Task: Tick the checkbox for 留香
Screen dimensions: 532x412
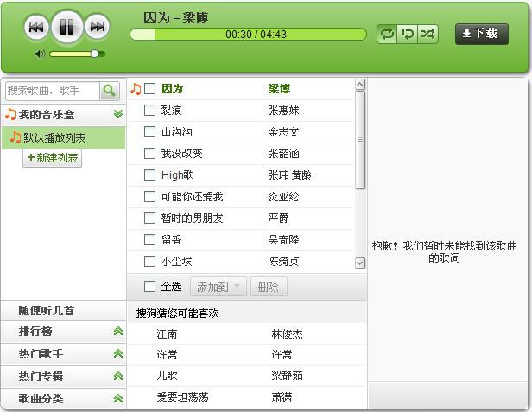Action: [x=149, y=240]
